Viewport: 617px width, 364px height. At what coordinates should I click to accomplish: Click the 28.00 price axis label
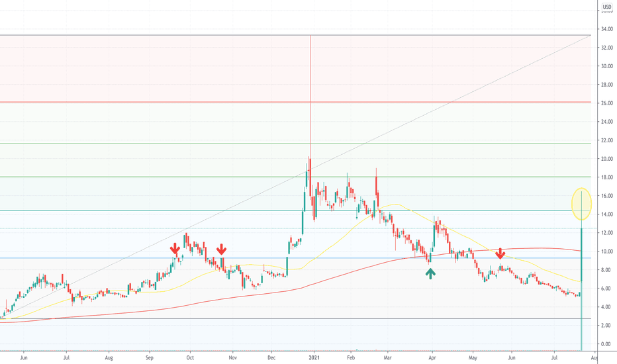[x=607, y=85]
